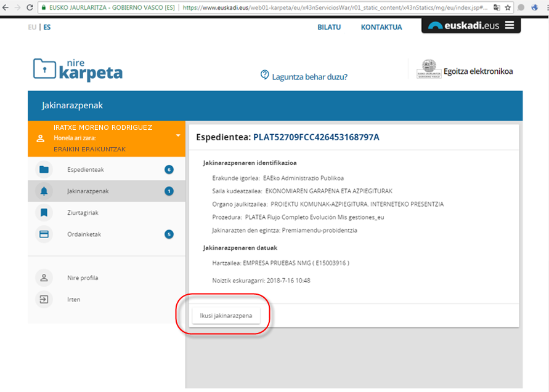Open the euskadi.eus hamburger menu
549x392 pixels.
coord(509,26)
